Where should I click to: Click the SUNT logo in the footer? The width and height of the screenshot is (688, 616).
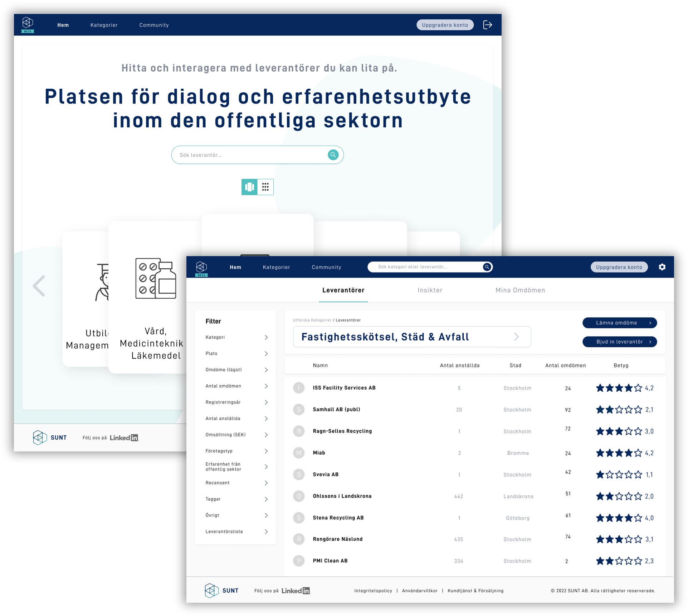211,590
